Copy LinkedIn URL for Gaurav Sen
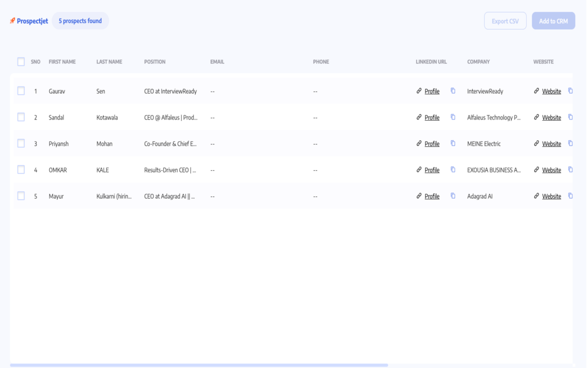The image size is (588, 368). [x=453, y=91]
